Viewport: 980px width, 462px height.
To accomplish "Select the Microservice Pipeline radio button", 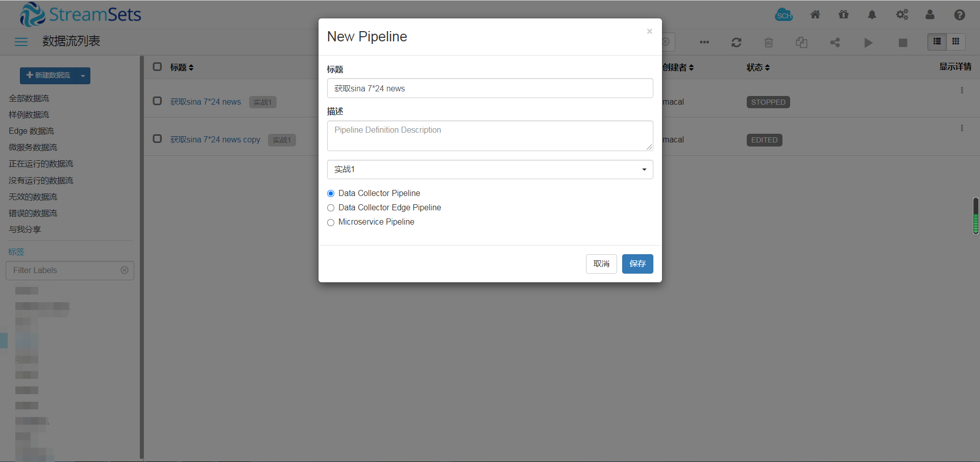I will click(x=331, y=222).
